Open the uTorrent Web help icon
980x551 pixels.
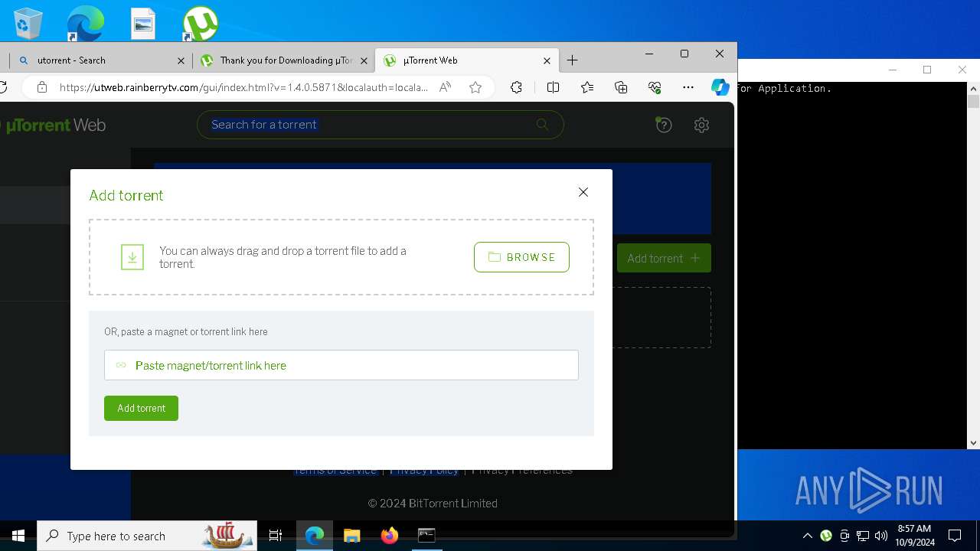coord(664,125)
